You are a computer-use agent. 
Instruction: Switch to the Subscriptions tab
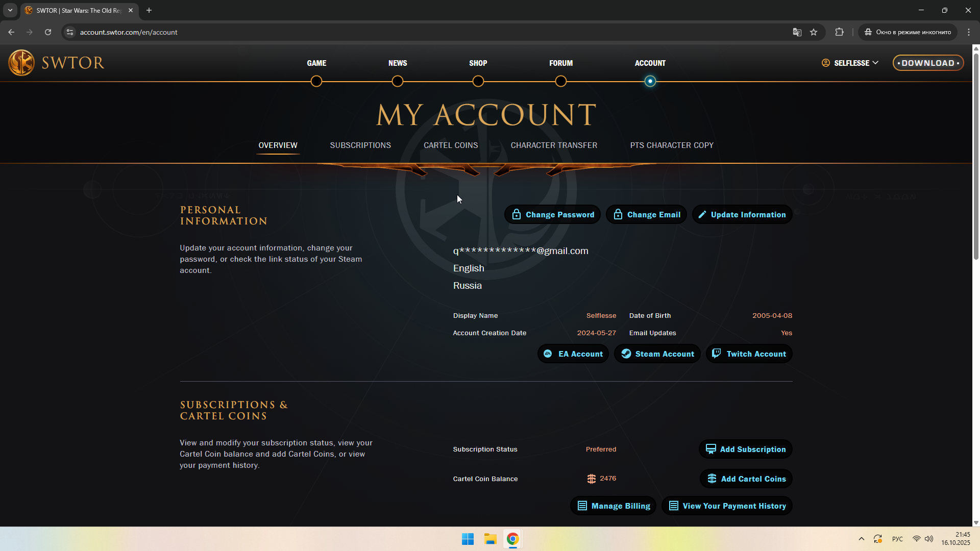(x=360, y=145)
